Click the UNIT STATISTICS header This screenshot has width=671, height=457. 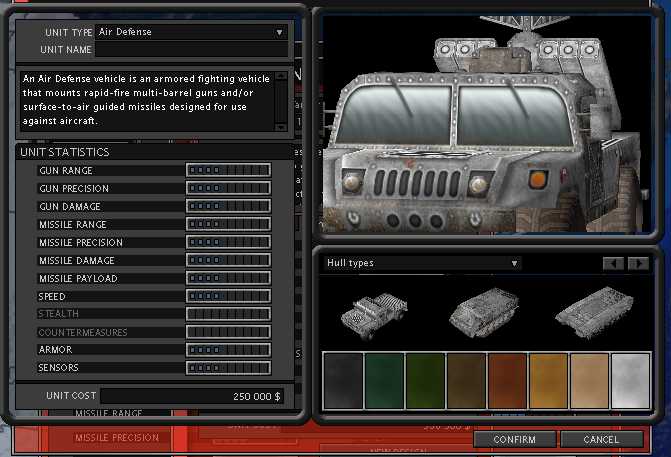[65, 152]
